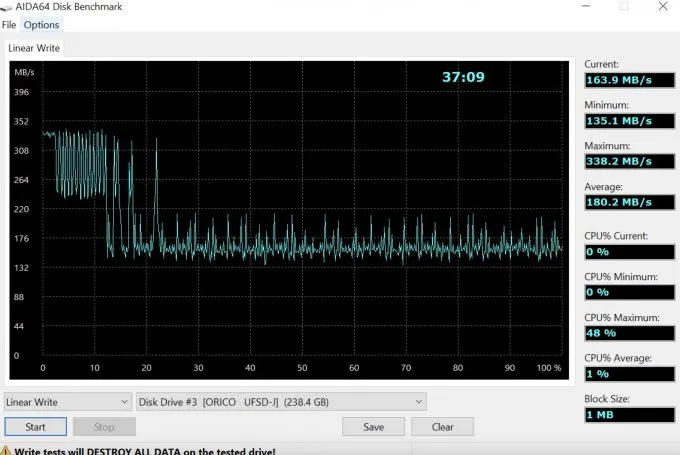Select the Maximum 338.2 MB/s field
This screenshot has width=680, height=455.
pyautogui.click(x=629, y=162)
